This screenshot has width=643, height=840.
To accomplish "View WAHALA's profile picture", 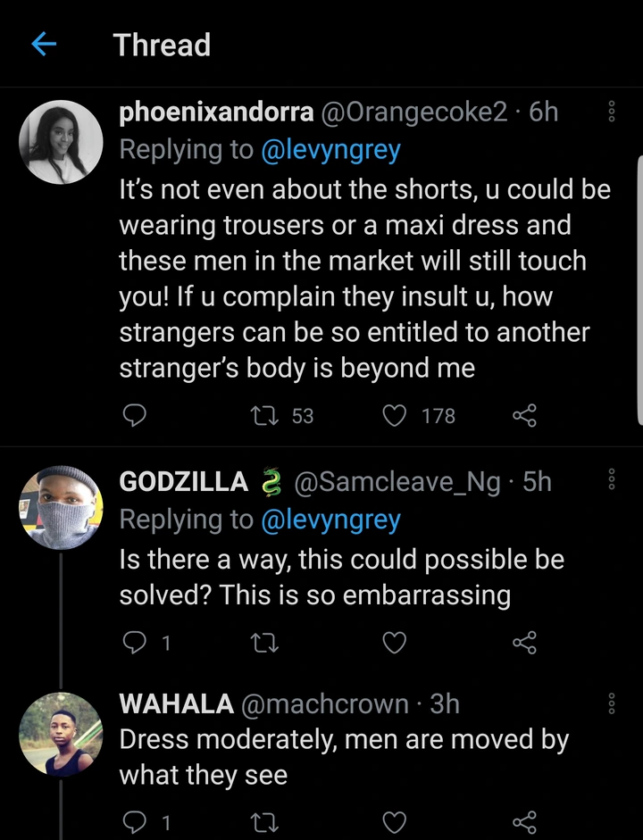I will [61, 735].
